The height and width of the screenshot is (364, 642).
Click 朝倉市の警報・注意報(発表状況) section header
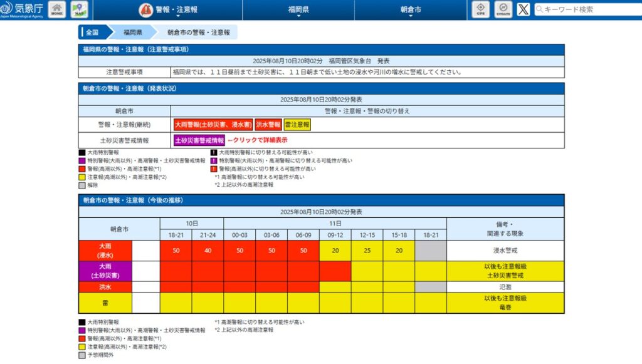tap(322, 88)
